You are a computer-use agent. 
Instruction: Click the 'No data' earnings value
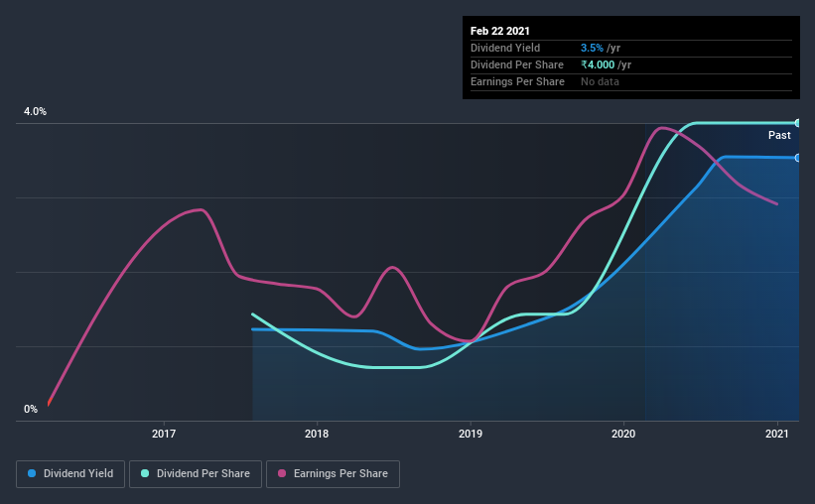coord(600,81)
